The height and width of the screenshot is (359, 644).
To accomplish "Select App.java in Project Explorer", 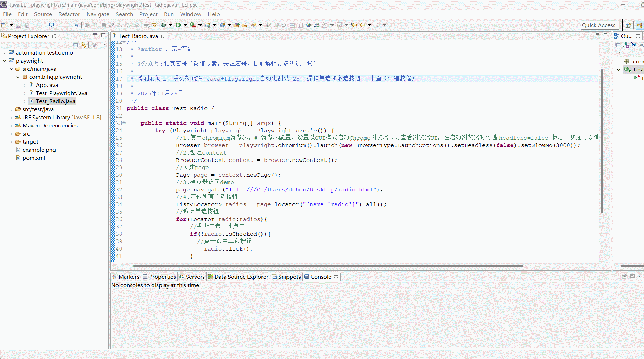I will click(x=47, y=85).
